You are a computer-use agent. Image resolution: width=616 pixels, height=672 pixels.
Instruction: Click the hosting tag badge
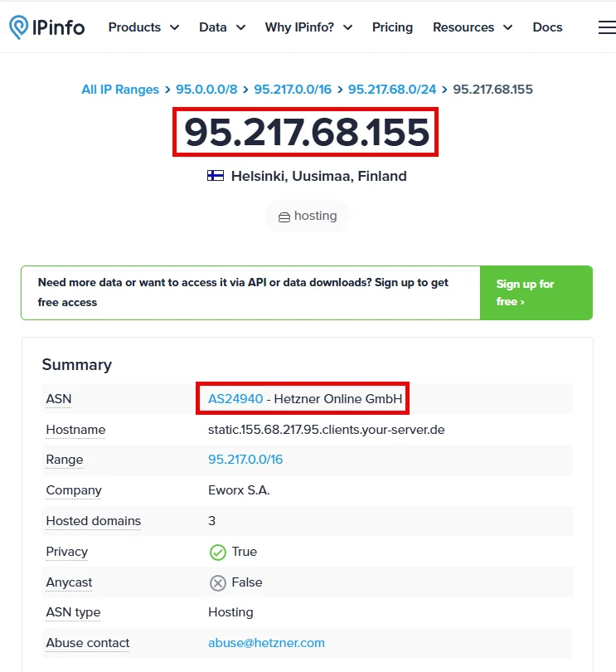pos(308,216)
